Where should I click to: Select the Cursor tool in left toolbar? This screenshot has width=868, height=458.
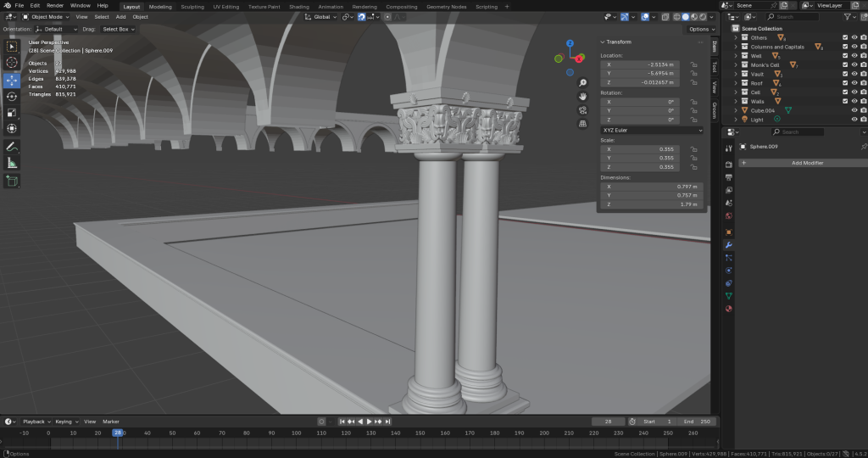(12, 63)
